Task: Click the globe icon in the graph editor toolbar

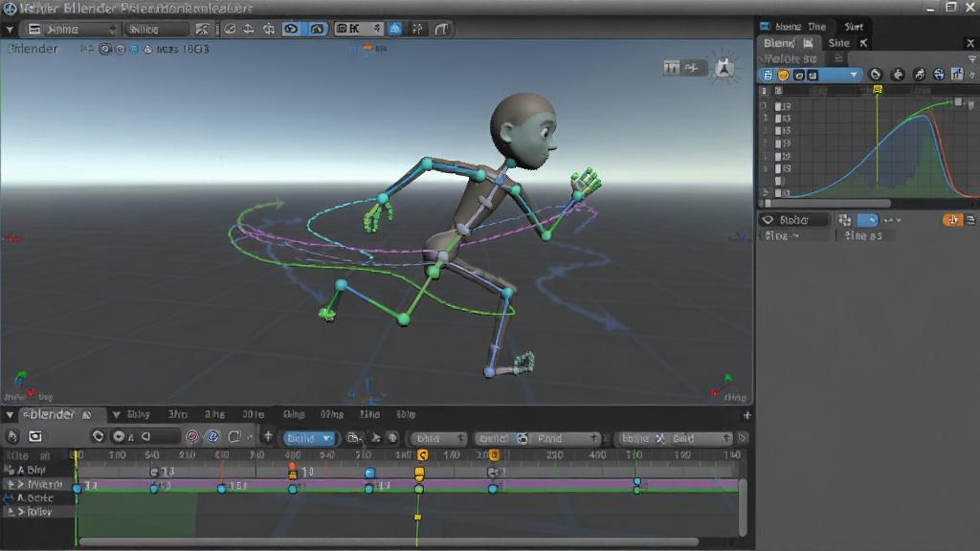Action: tap(939, 75)
